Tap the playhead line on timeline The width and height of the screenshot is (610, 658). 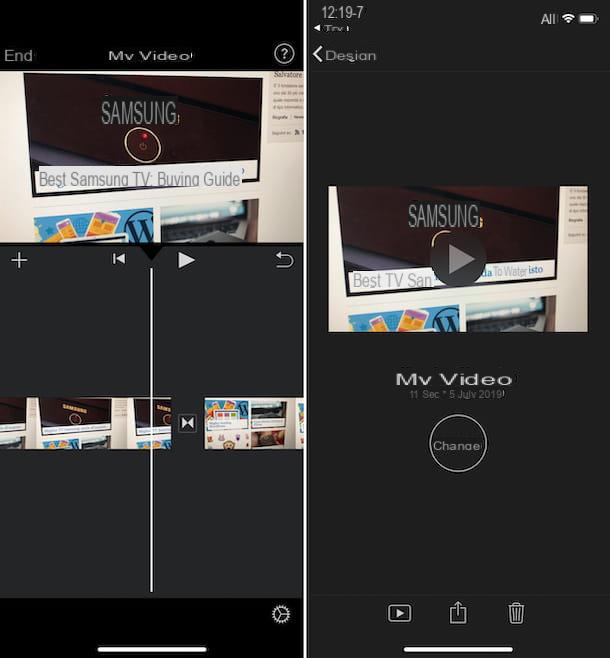coord(151,430)
